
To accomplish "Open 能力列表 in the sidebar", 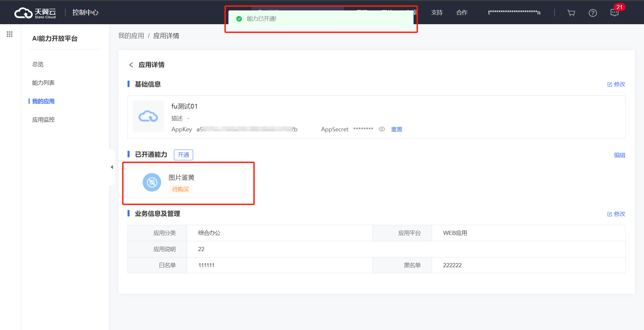I will coord(43,83).
